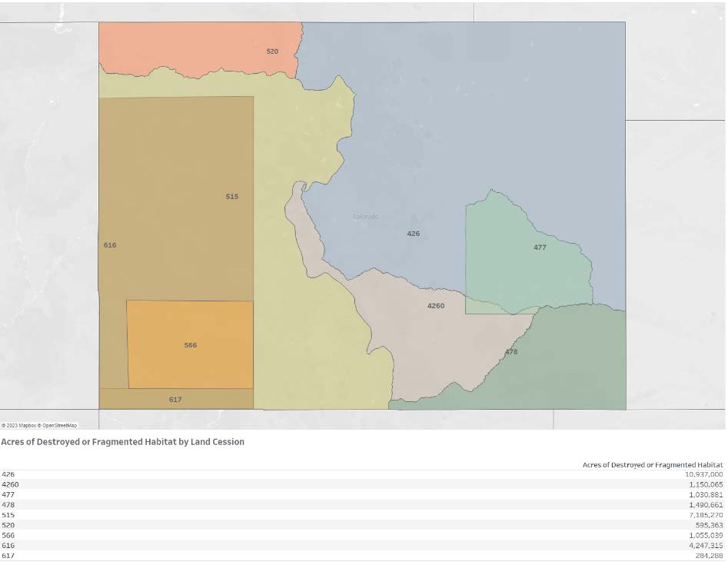Click the 4260 row label in table
This screenshot has width=728, height=565.
click(10, 485)
